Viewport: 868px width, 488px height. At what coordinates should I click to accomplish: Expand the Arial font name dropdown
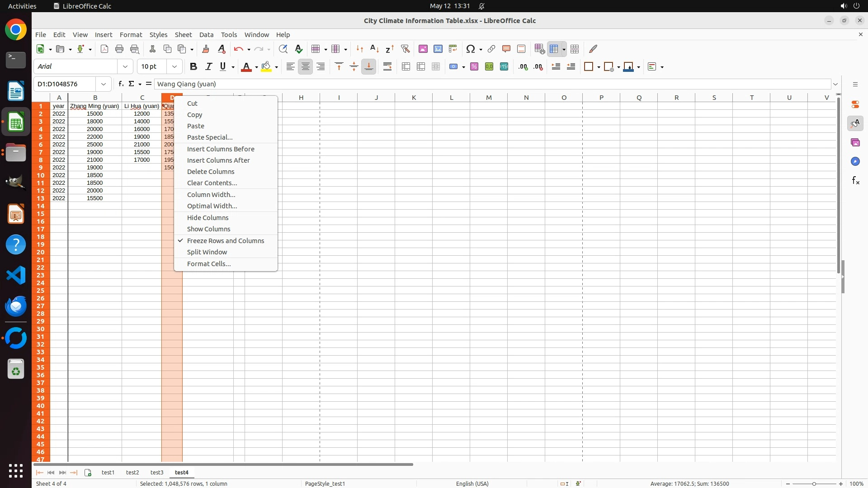tap(125, 67)
